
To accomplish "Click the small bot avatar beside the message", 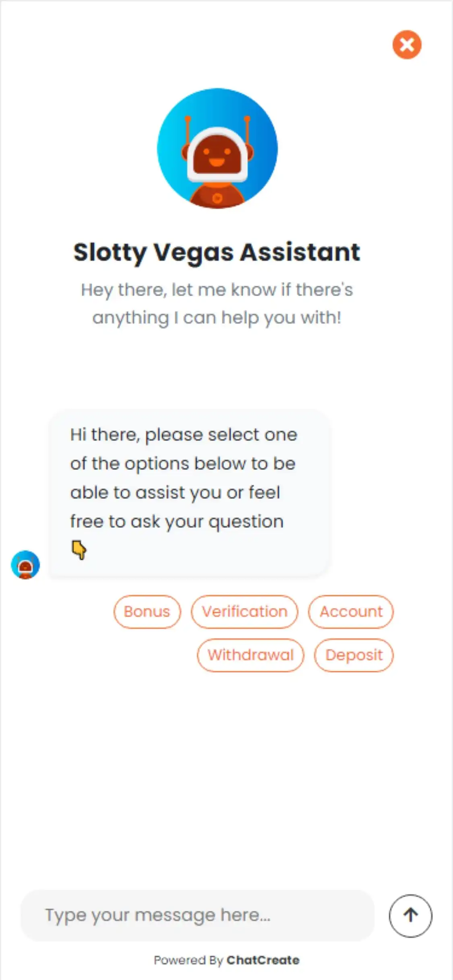I will point(25,564).
